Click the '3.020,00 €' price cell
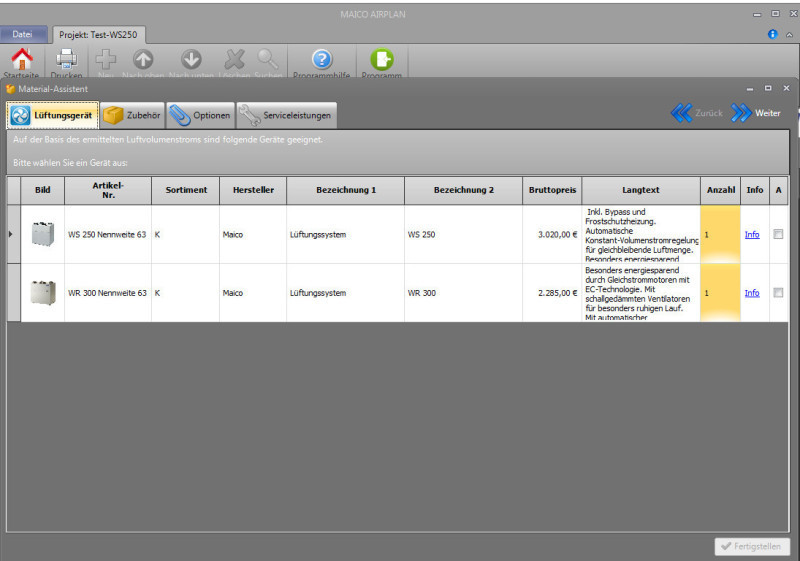The width and height of the screenshot is (800, 561). 552,235
